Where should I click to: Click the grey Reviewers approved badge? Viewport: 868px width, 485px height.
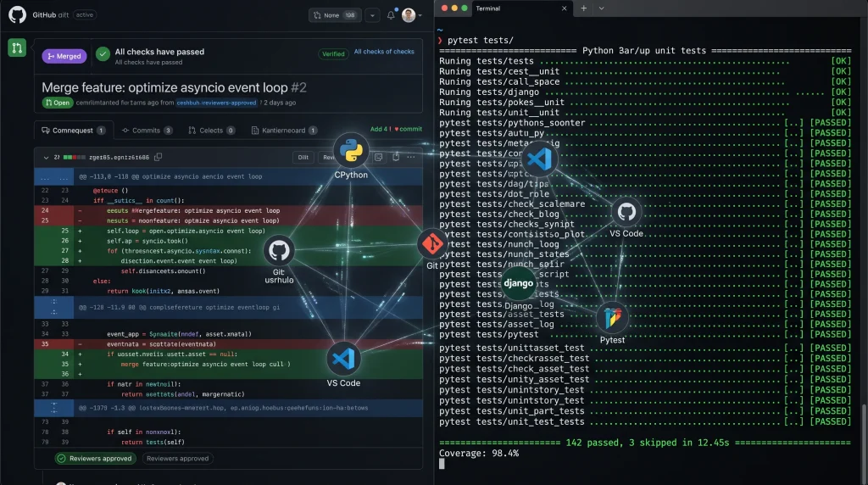coord(178,459)
